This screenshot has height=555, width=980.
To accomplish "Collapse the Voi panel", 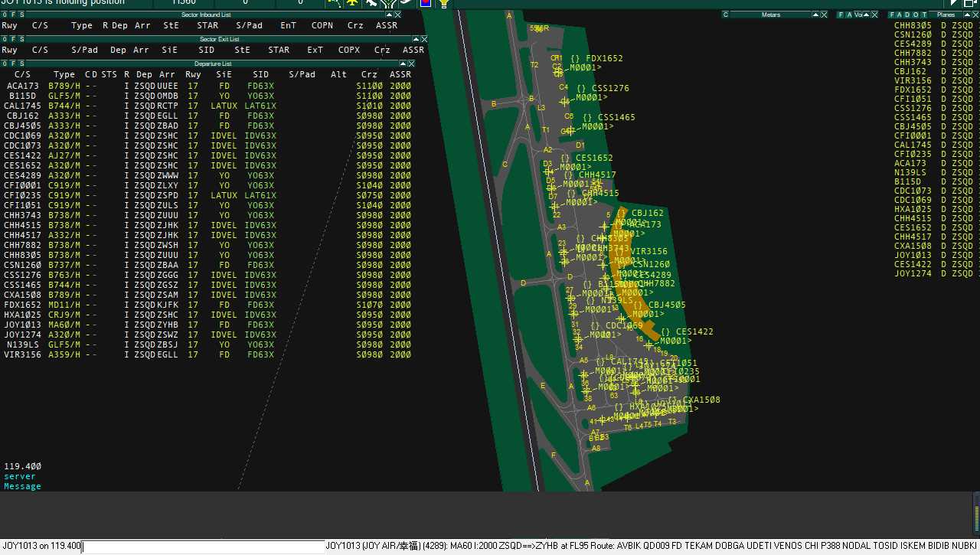I will point(866,15).
